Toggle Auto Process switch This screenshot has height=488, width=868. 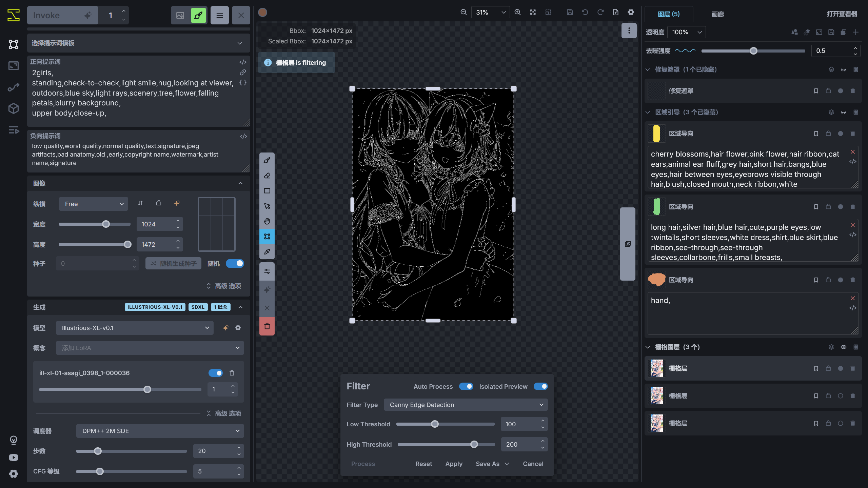pyautogui.click(x=466, y=387)
